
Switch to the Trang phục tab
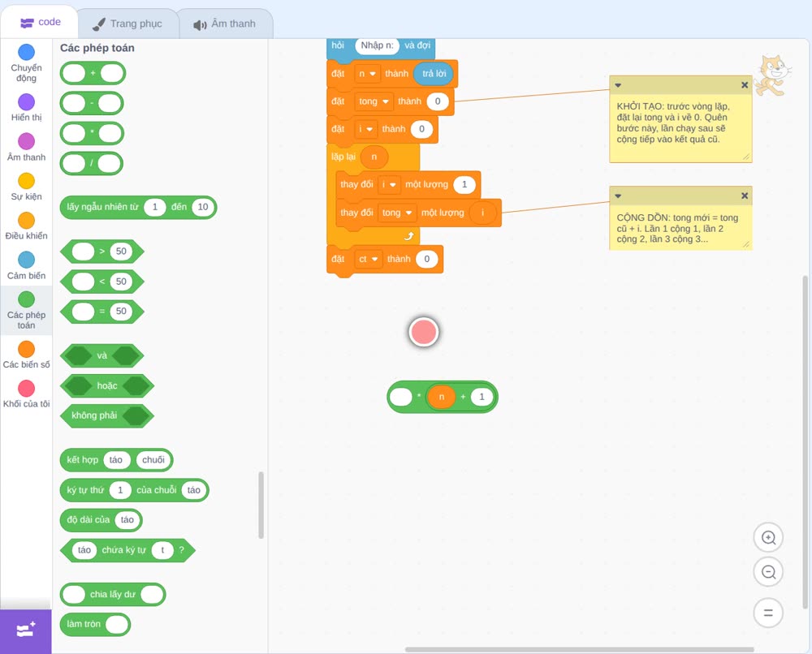pos(127,24)
